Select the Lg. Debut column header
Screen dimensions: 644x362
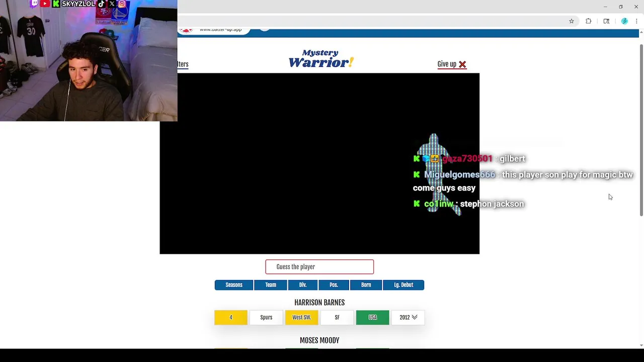pyautogui.click(x=404, y=285)
